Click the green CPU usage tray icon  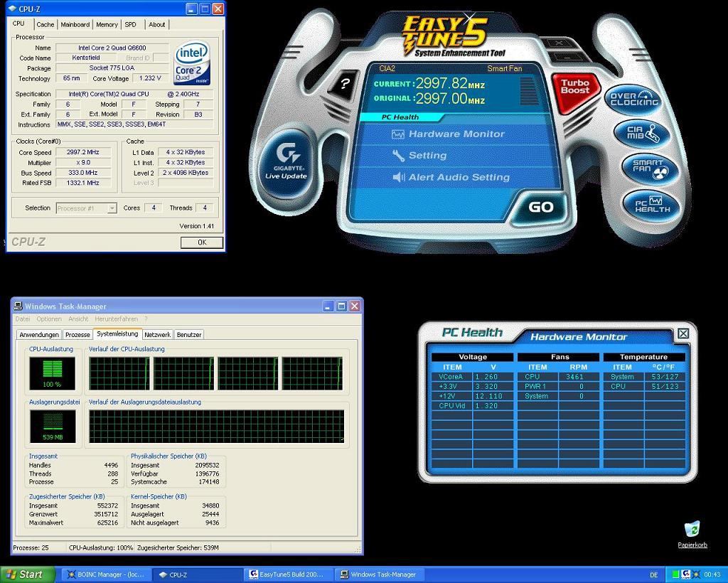click(x=676, y=574)
